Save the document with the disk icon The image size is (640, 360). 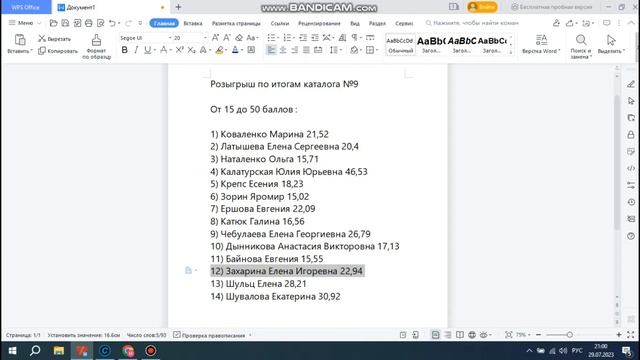pos(65,23)
